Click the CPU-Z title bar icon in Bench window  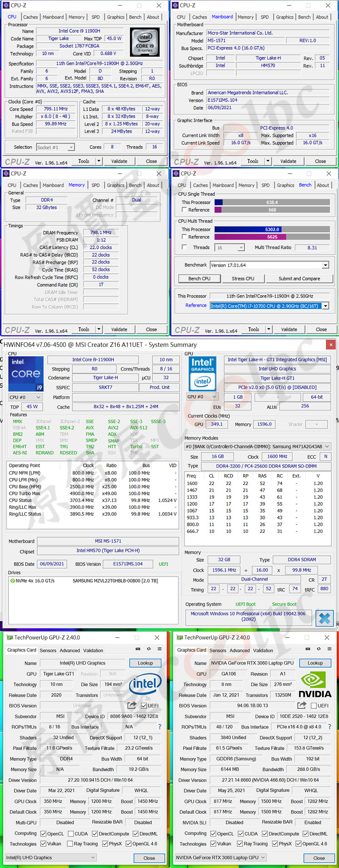coord(176,173)
